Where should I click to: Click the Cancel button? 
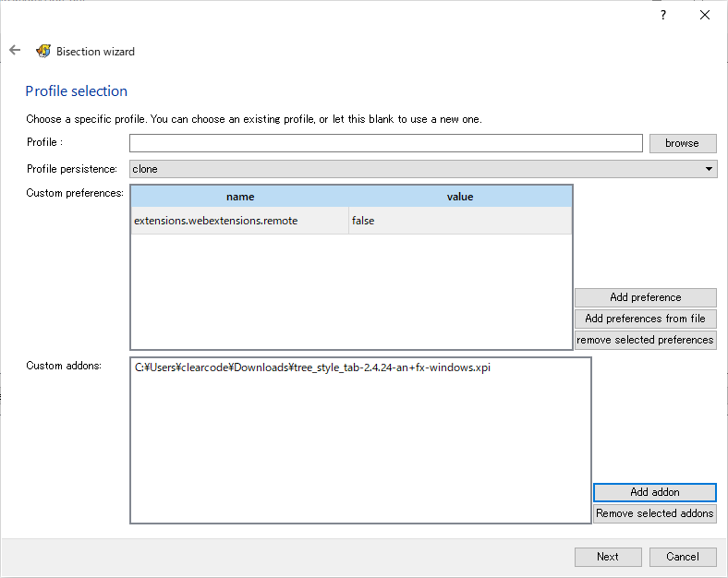(683, 557)
